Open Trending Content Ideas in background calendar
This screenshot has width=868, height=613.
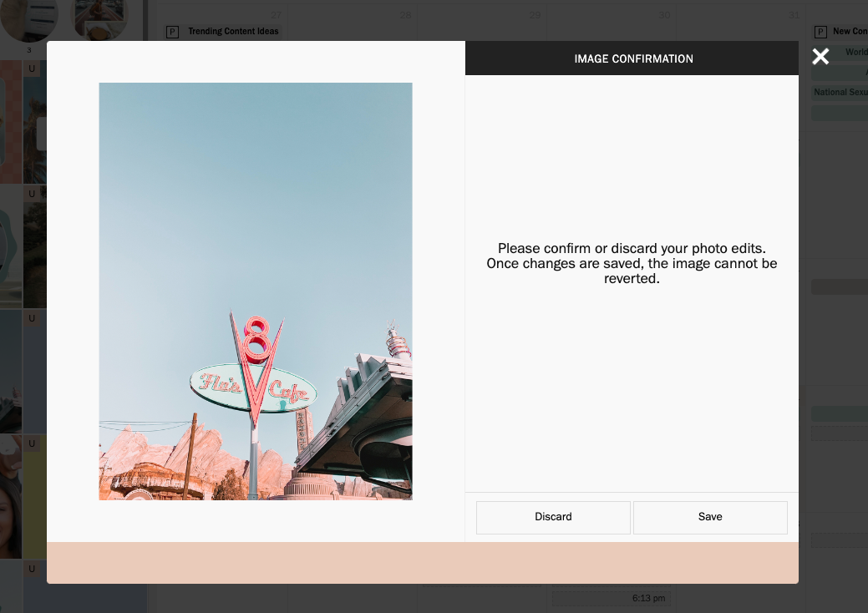233,32
